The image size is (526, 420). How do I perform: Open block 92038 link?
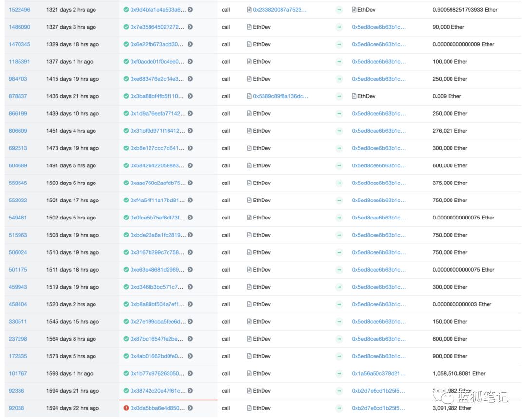pyautogui.click(x=17, y=408)
